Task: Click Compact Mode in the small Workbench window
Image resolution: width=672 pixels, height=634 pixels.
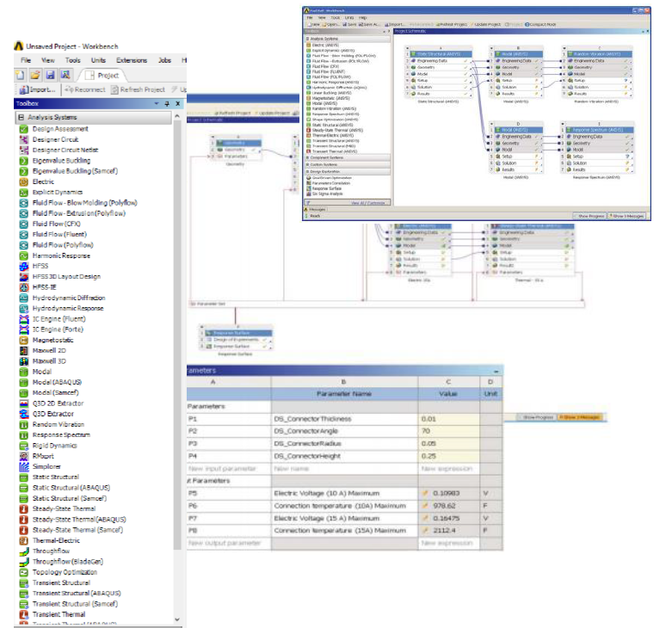Action: coord(540,24)
